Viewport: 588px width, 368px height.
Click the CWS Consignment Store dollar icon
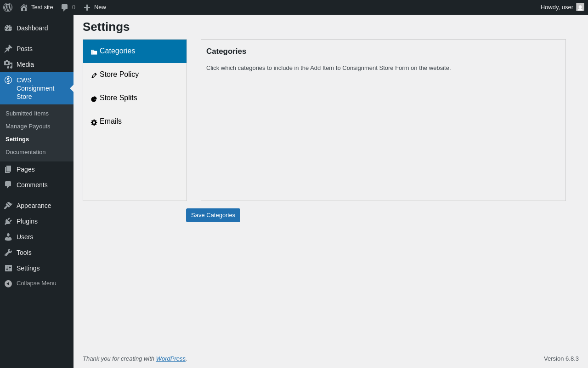click(x=8, y=80)
